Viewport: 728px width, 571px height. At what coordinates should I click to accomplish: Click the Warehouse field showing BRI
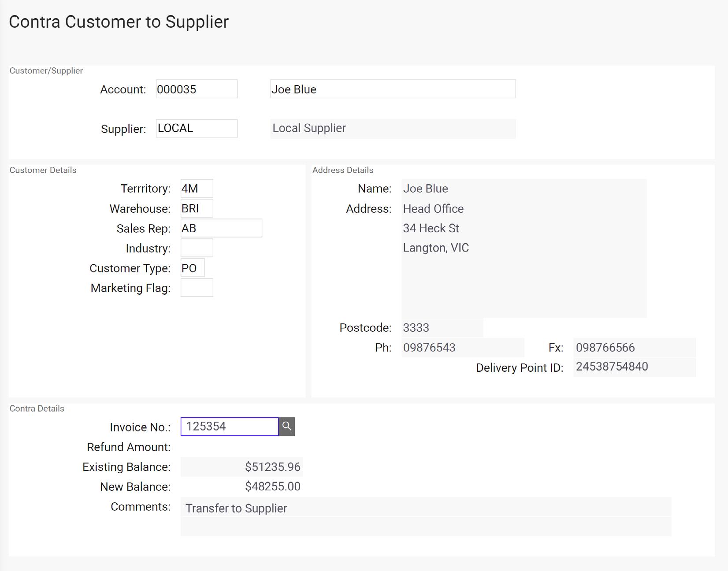pos(197,208)
